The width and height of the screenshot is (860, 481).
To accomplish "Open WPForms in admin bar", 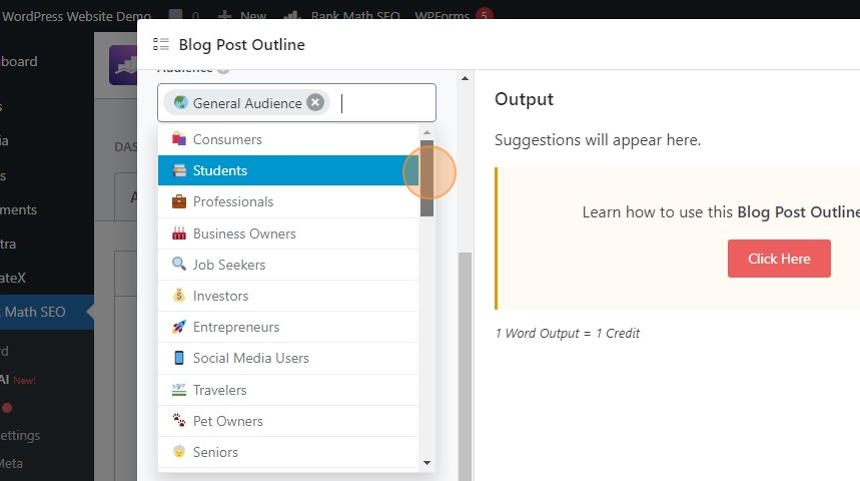I will 442,15.
